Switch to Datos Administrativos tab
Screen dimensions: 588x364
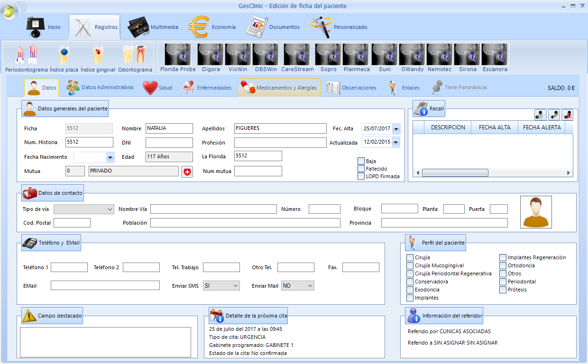(100, 88)
